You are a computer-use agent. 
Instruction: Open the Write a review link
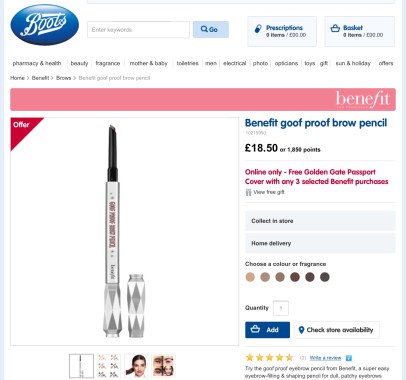tap(325, 358)
